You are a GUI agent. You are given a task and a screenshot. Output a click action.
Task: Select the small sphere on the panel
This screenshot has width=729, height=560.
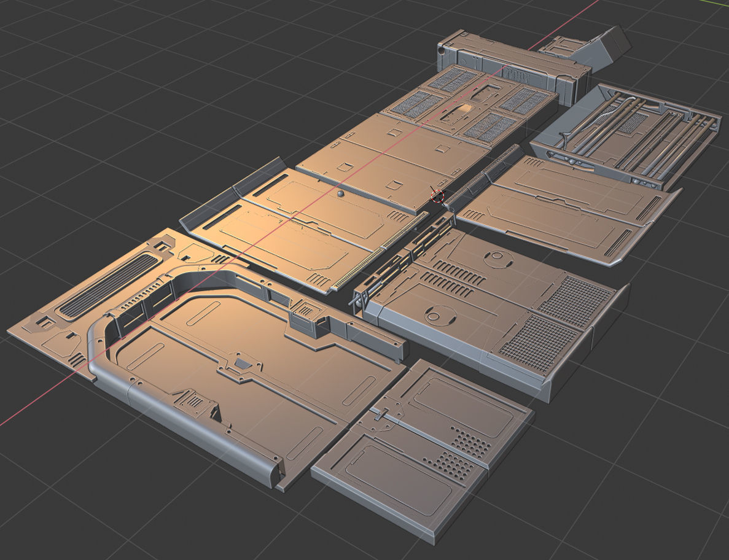pos(341,194)
